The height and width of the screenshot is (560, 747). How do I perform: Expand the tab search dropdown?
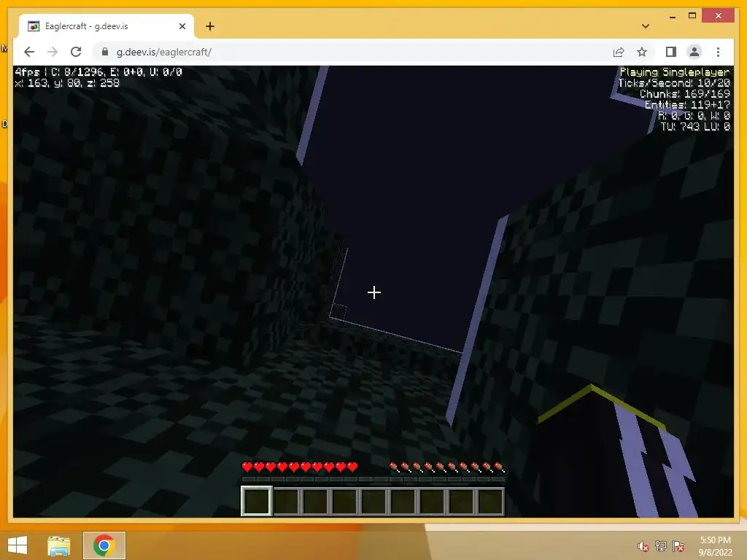(646, 26)
